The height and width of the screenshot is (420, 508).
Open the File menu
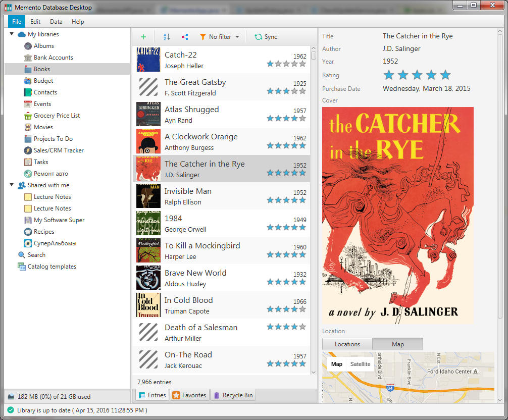coord(17,22)
